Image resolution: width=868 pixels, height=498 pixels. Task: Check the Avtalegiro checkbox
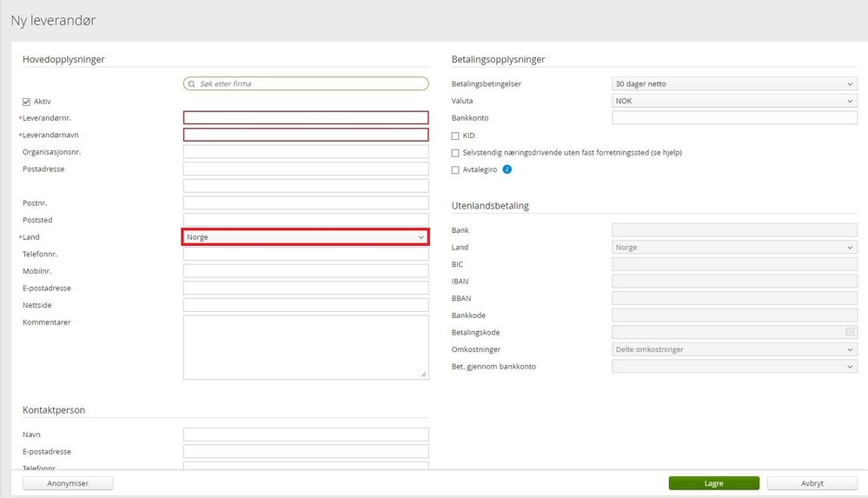(x=455, y=170)
